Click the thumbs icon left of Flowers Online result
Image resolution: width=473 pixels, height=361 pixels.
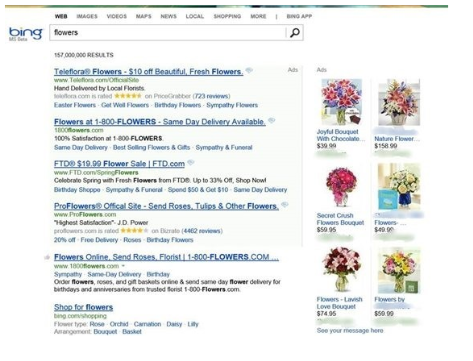point(47,257)
